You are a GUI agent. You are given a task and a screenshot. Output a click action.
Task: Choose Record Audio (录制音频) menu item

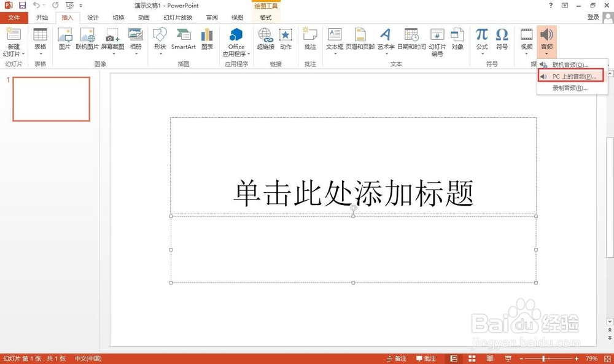point(572,88)
